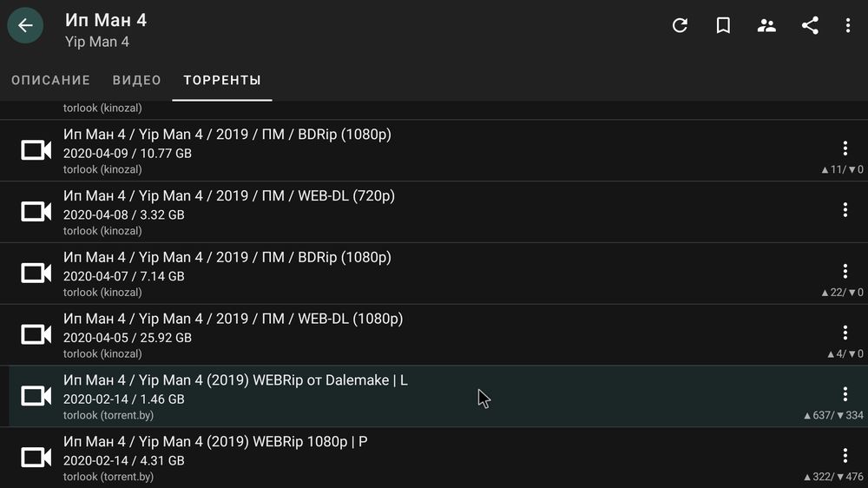The height and width of the screenshot is (488, 868).
Task: Open three-dot menu for WEBRip 1080p | P
Action: pos(845,456)
